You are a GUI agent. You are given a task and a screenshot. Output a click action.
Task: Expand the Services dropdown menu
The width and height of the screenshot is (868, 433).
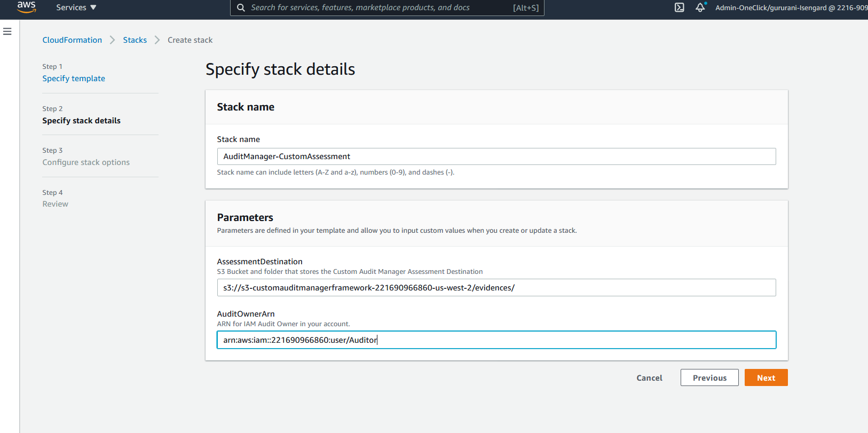[76, 7]
